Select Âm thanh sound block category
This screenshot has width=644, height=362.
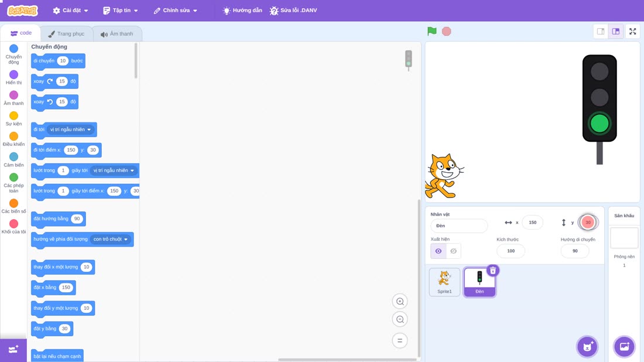click(x=13, y=98)
